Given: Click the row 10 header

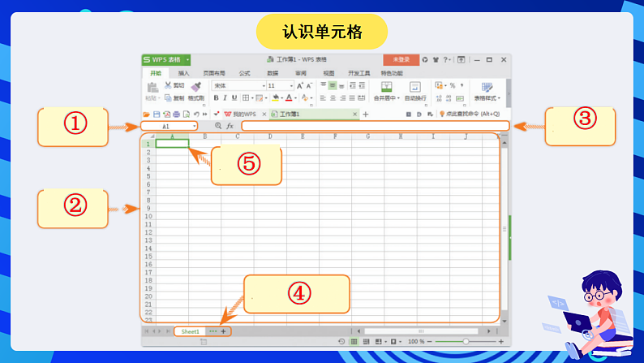Looking at the screenshot, I should 148,216.
